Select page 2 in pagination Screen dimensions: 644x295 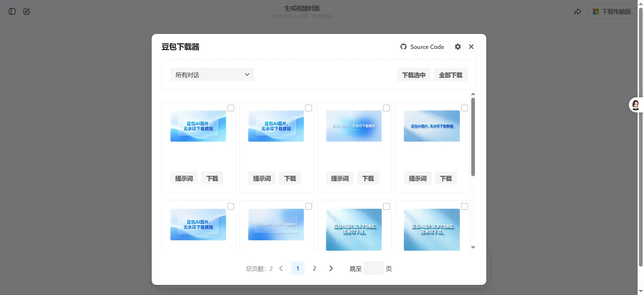tap(314, 268)
